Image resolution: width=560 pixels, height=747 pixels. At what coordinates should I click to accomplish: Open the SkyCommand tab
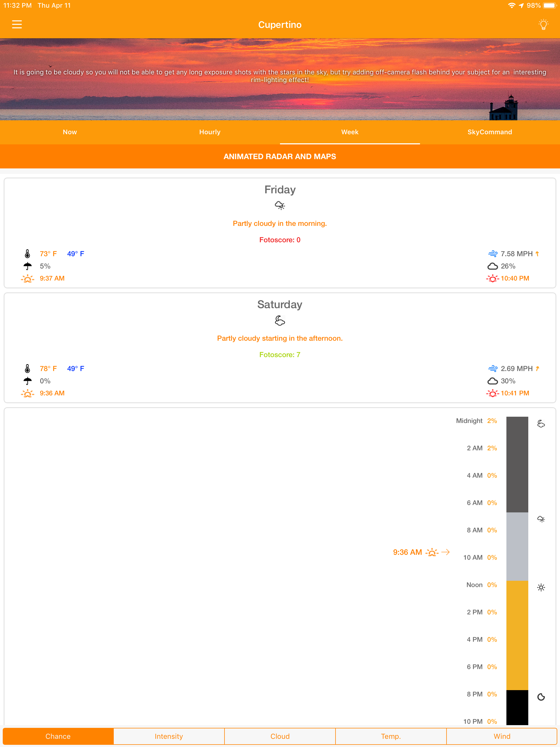[x=490, y=132]
